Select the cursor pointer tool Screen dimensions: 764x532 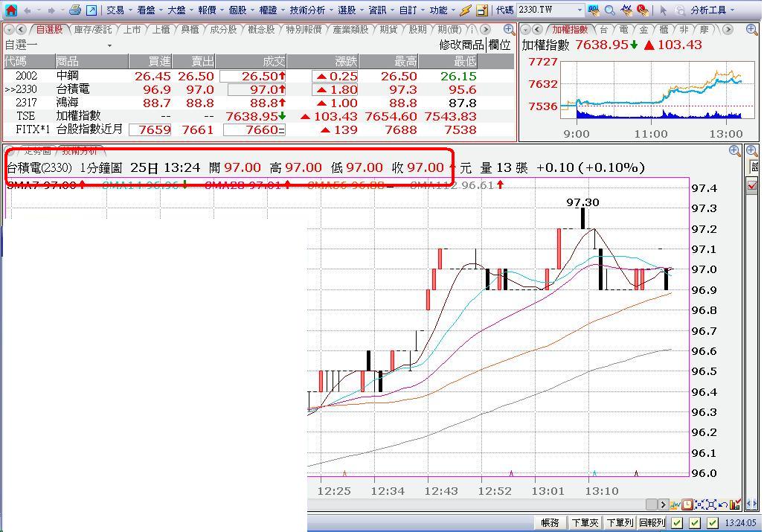pos(663,10)
